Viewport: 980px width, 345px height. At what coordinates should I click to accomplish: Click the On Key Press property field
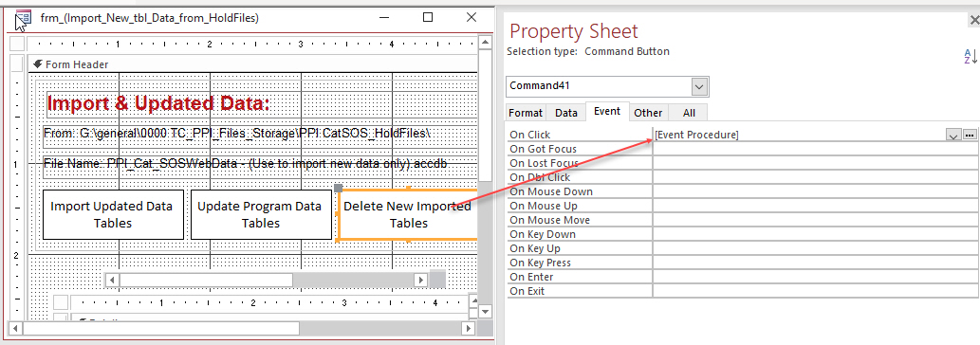pos(815,263)
